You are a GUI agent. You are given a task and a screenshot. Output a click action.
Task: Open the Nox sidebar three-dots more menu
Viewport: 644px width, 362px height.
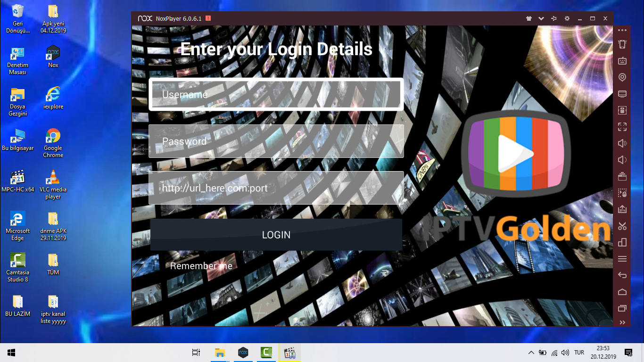[622, 30]
